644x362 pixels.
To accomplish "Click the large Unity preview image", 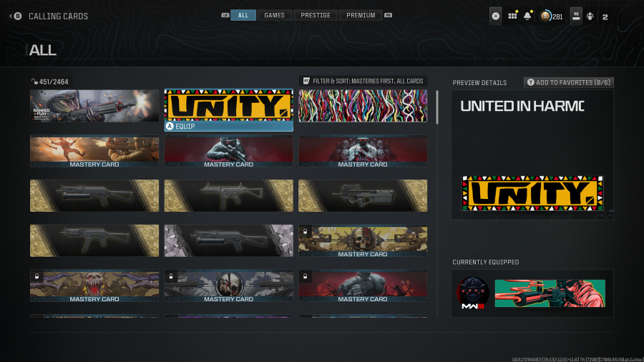I will pos(532,193).
